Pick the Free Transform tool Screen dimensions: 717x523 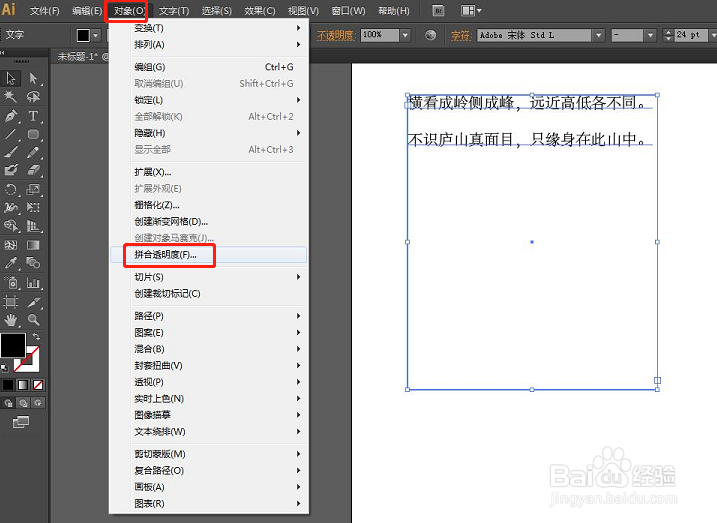coord(33,208)
